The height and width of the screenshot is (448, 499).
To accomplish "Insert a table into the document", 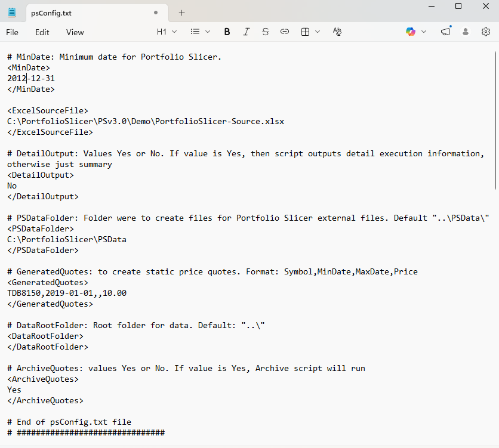I will 306,32.
